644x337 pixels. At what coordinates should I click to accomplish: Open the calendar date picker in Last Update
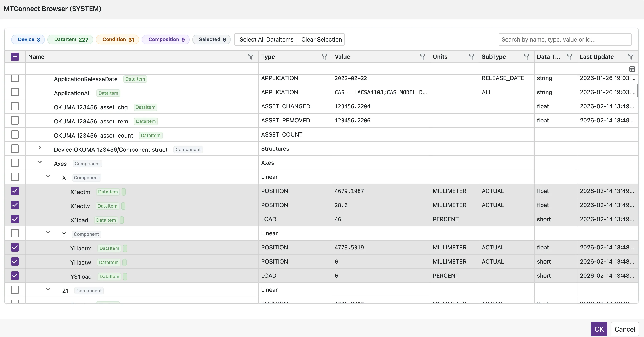[632, 69]
